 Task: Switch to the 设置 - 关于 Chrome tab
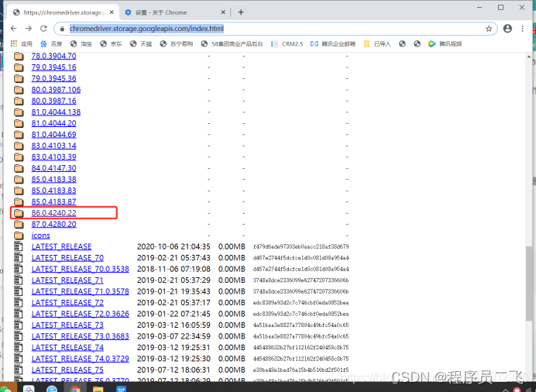174,12
